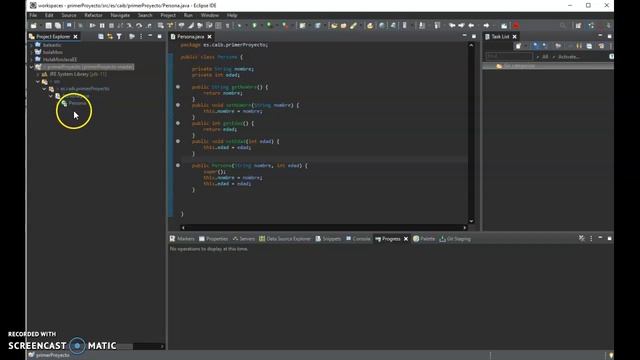The width and height of the screenshot is (640, 360).
Task: Click the Find field in Task List
Action: [x=509, y=56]
